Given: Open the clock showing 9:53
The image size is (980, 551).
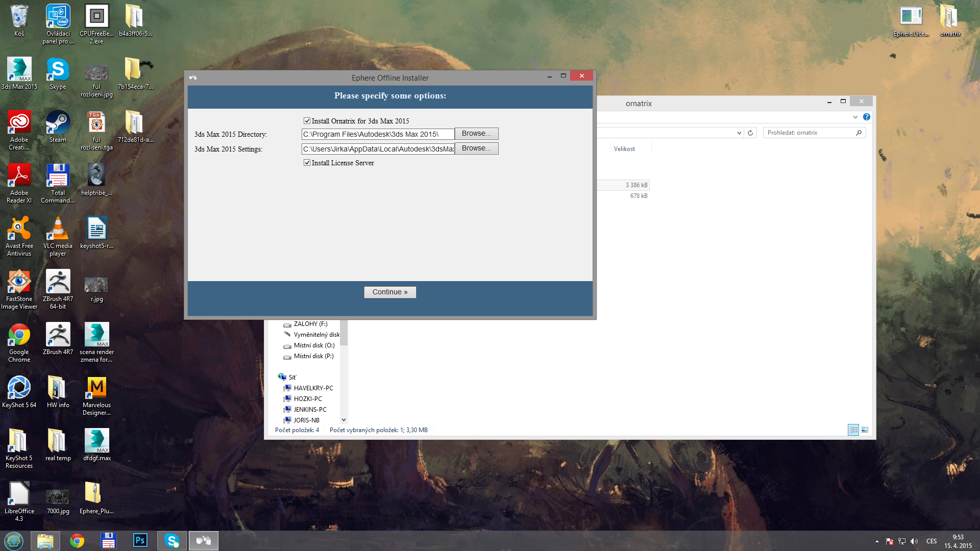Looking at the screenshot, I should click(958, 541).
